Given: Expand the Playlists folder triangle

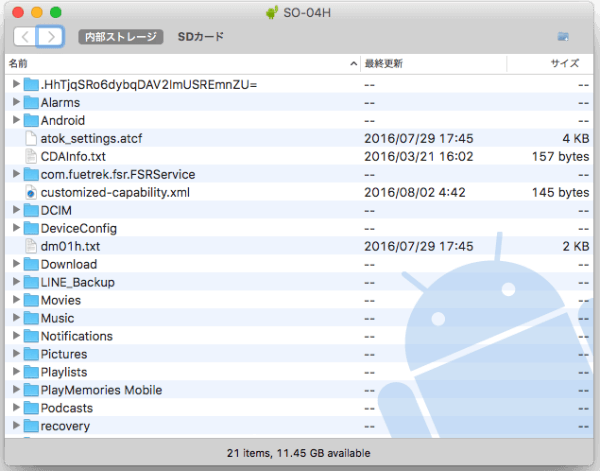Looking at the screenshot, I should click(x=16, y=372).
